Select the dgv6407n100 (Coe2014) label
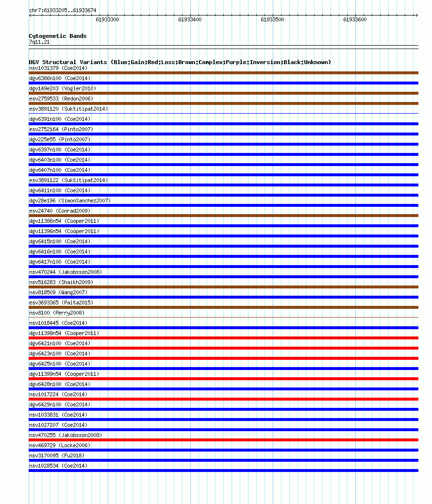Image resolution: width=432 pixels, height=504 pixels. coord(60,170)
